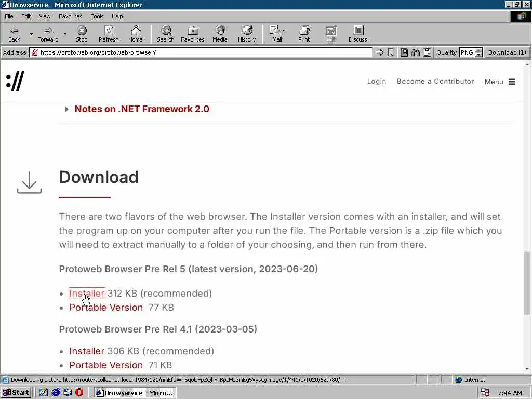Open the Mail toolbar button

point(277,34)
